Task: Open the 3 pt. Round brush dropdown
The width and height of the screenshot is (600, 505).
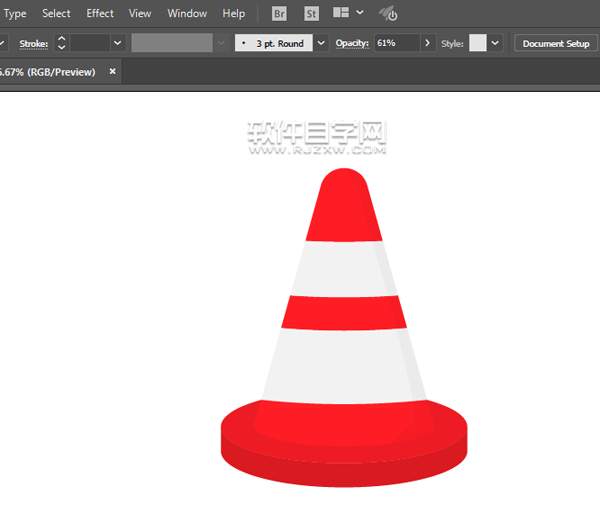Action: tap(321, 43)
